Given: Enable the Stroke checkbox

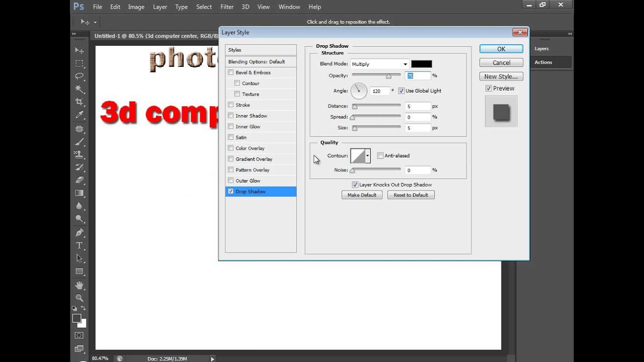Looking at the screenshot, I should pos(231,105).
